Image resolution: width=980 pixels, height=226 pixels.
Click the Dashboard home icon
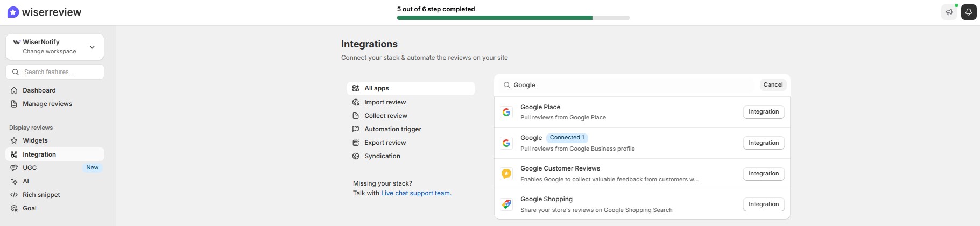(x=14, y=90)
